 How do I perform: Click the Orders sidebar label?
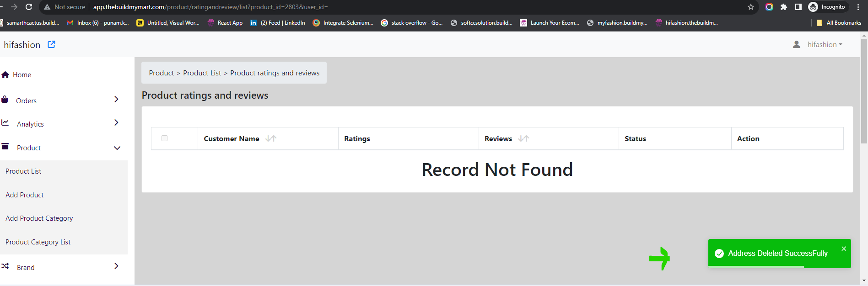point(26,101)
